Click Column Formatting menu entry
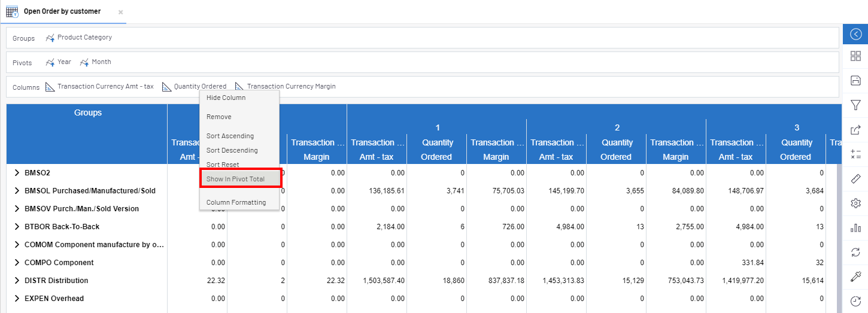This screenshot has height=313, width=868. click(236, 202)
